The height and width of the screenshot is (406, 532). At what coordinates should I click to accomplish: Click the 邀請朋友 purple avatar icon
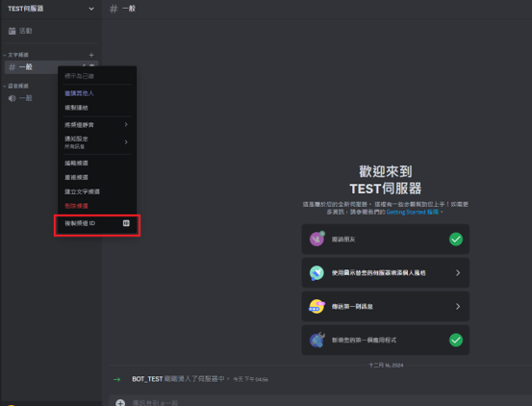click(317, 240)
